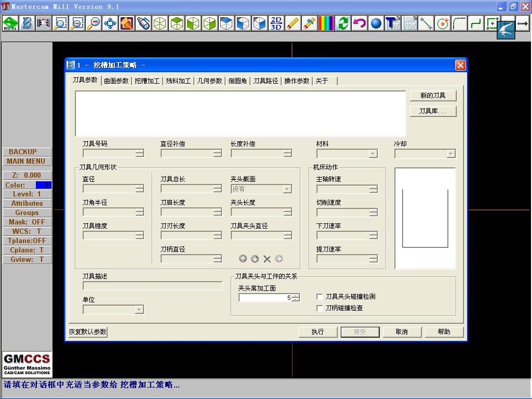The width and height of the screenshot is (532, 399).
Task: Click the right arrow icon at toolbar end
Action: pos(523,23)
